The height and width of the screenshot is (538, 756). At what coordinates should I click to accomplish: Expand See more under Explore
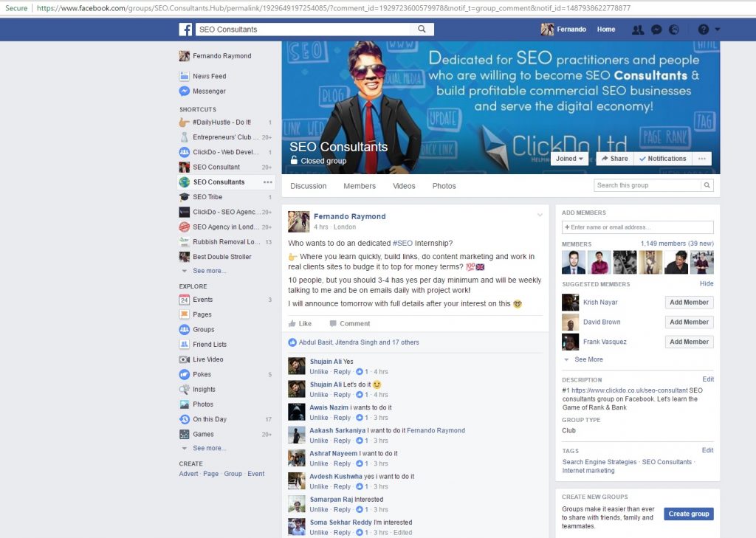[x=209, y=449]
